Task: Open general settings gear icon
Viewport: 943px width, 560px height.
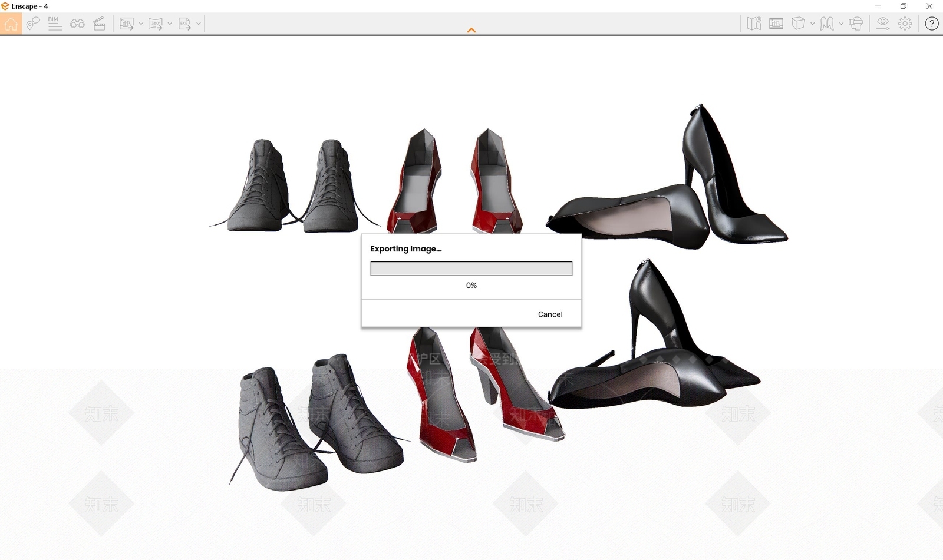Action: tap(905, 24)
